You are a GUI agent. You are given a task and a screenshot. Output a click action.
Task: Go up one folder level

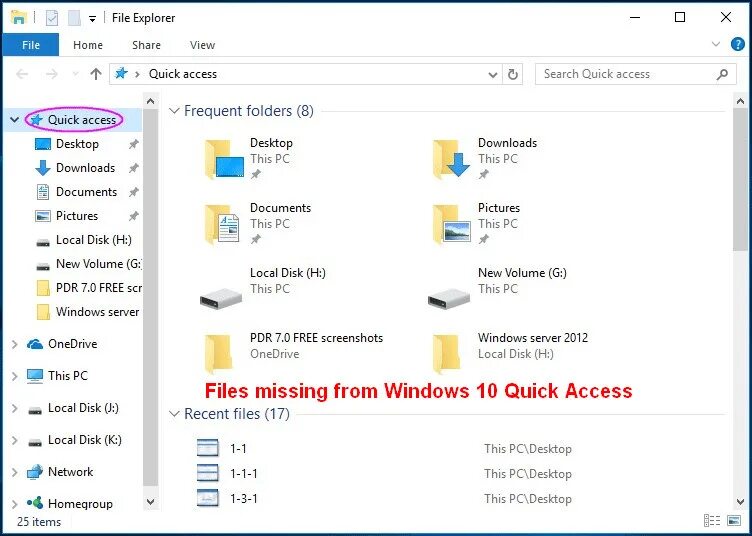pos(96,74)
